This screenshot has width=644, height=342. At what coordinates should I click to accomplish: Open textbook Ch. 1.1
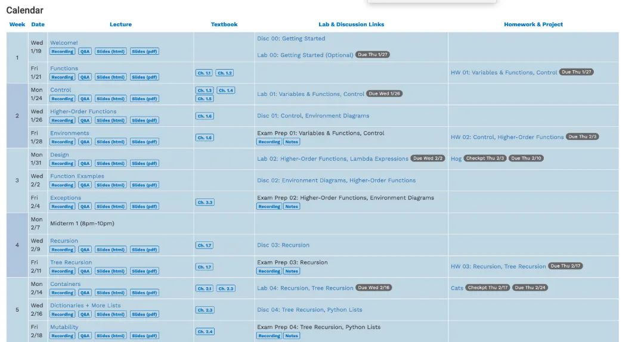coord(204,73)
